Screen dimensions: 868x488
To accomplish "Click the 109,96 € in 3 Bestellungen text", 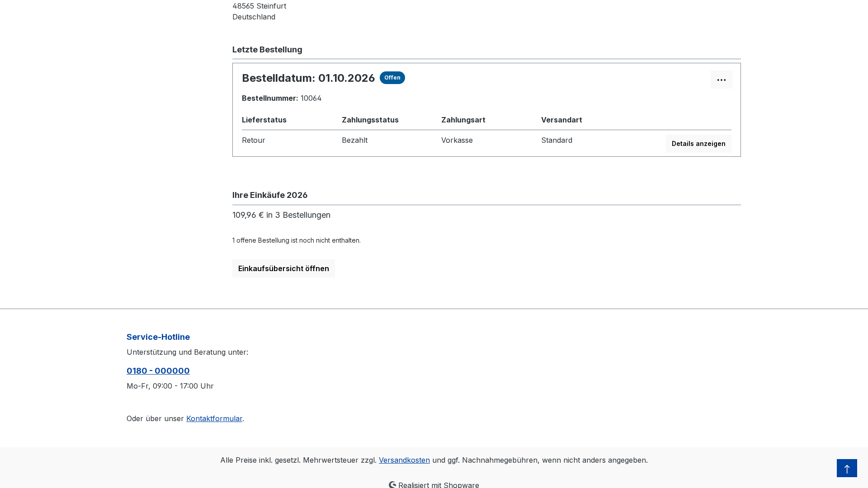I will click(281, 215).
